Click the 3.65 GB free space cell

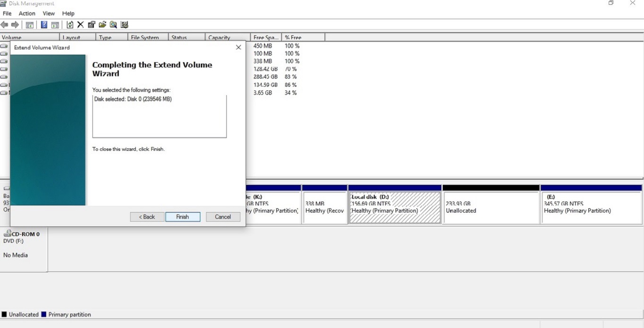point(263,93)
